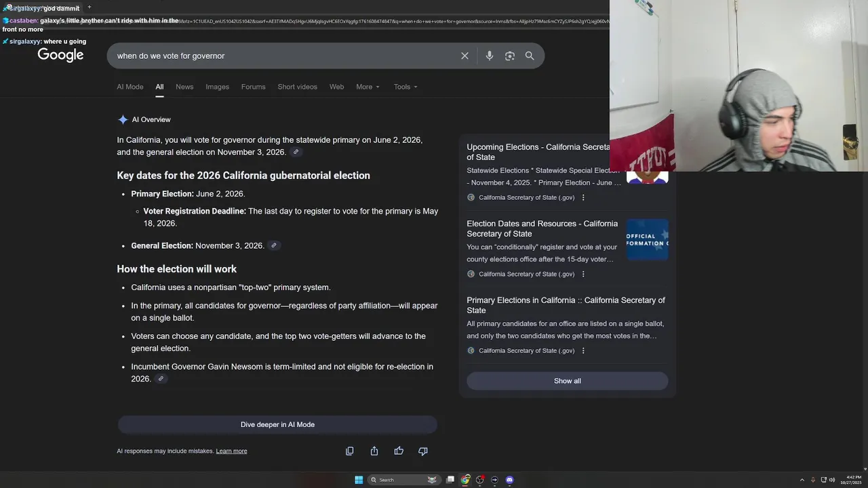The image size is (868, 488).
Task: Click Show all sources button
Action: tap(567, 381)
